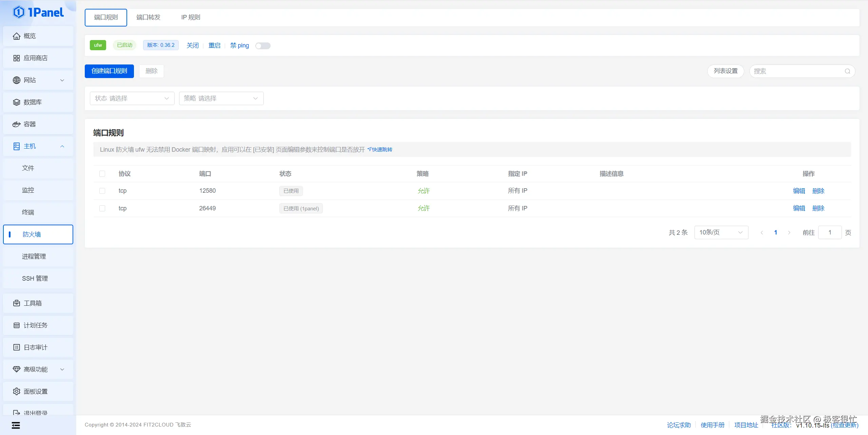This screenshot has width=868, height=435.
Task: Expand the 10条/页 page size selector
Action: coord(721,232)
